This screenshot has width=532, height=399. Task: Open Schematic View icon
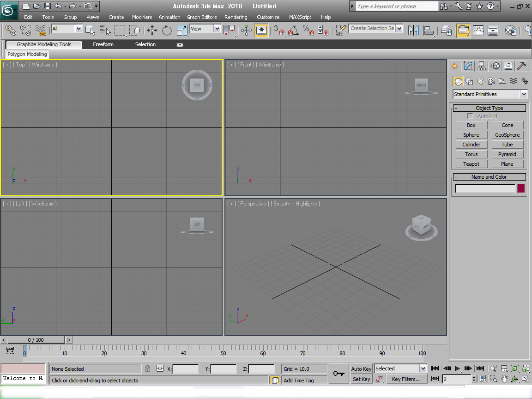493,30
